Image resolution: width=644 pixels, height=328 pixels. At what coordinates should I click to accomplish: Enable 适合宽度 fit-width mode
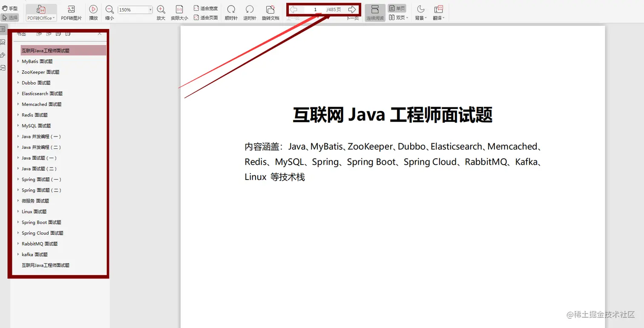click(x=206, y=8)
